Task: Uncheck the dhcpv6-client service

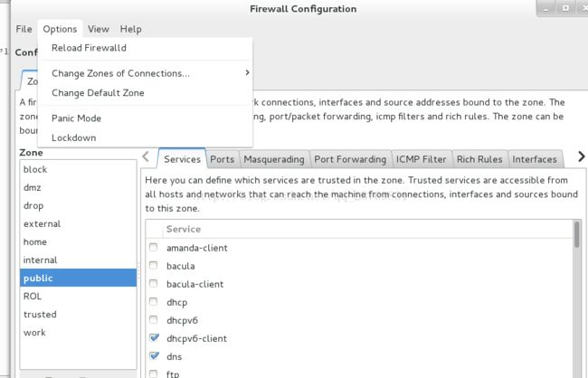Action: click(x=154, y=337)
